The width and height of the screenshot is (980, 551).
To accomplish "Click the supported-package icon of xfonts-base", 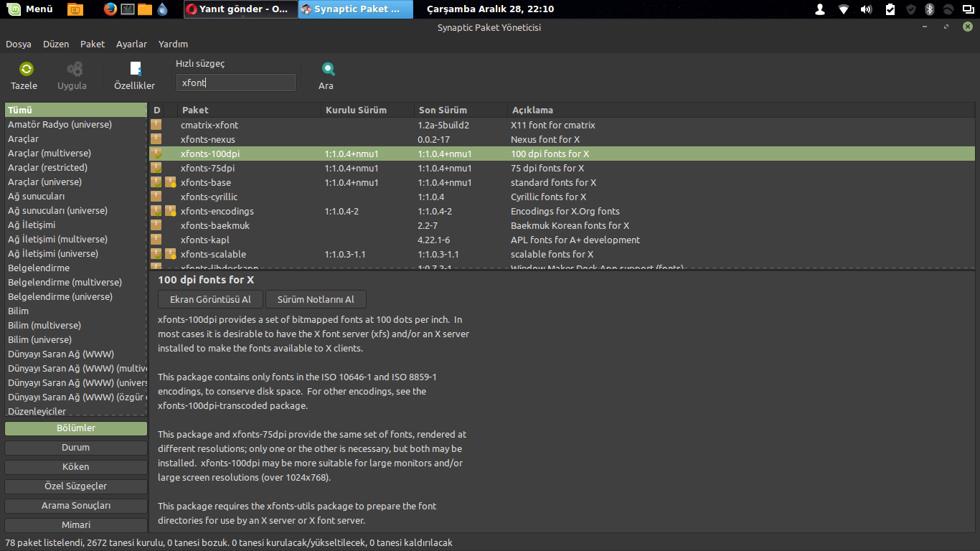I will pos(171,182).
